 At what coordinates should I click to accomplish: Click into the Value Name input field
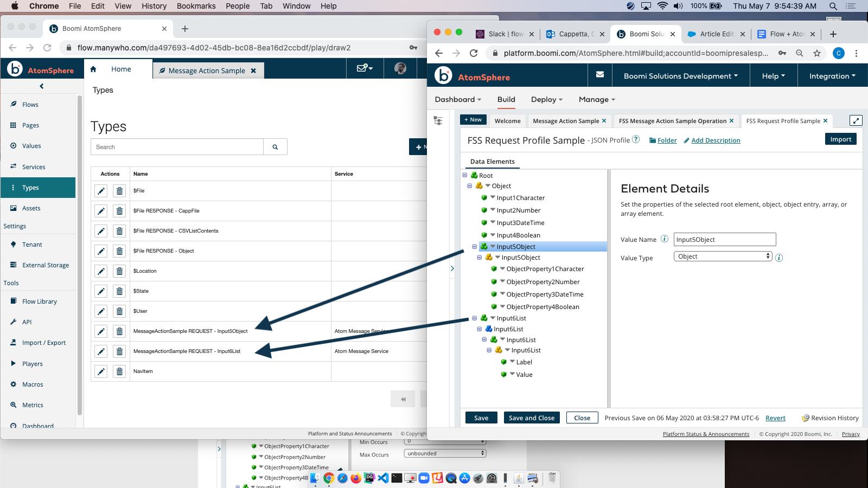tap(725, 239)
